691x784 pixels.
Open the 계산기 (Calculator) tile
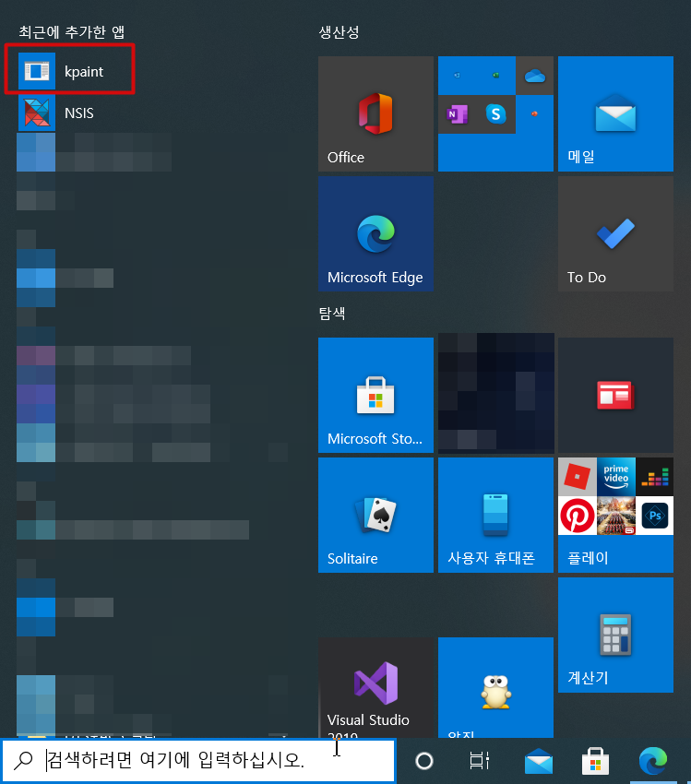(615, 635)
